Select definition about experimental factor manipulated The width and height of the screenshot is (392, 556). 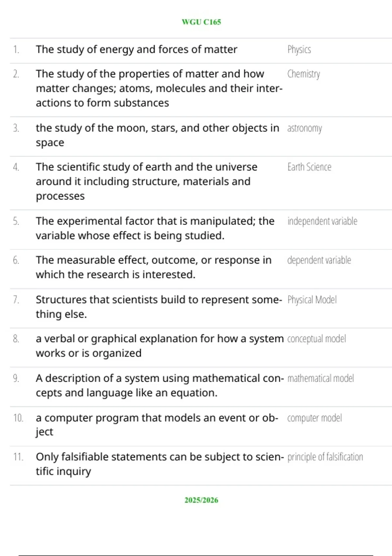point(155,228)
